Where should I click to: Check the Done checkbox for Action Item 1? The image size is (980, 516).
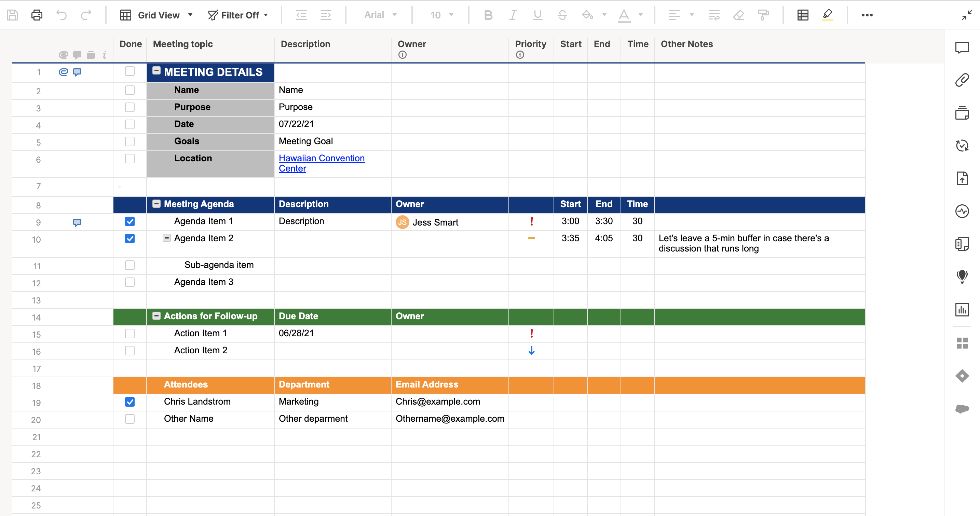tap(130, 333)
